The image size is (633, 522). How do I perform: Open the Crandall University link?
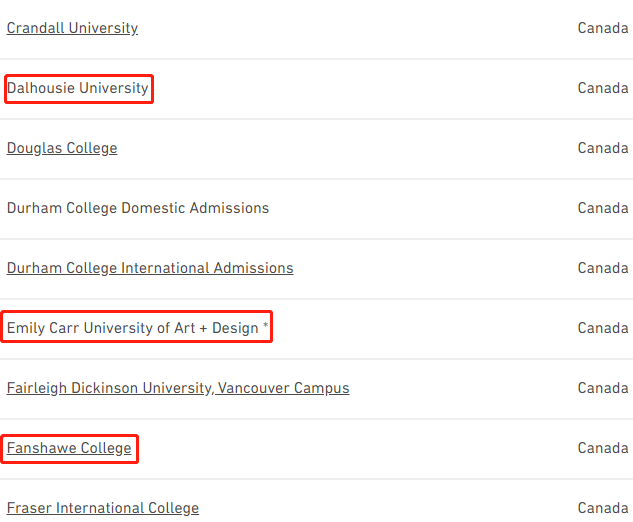72,28
